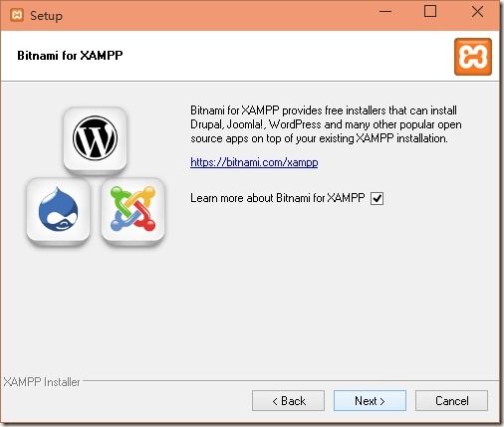
Task: Click the white header banner background
Action: tap(266, 56)
